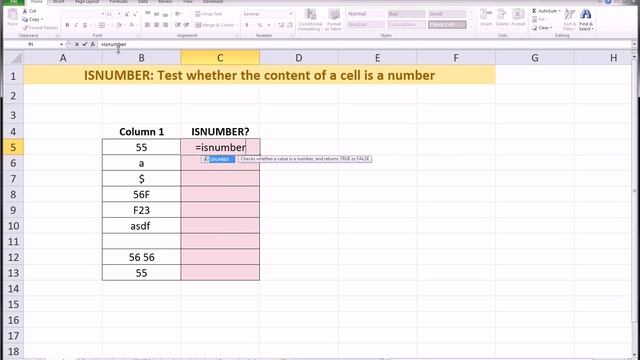This screenshot has width=640, height=360.
Task: Select ISNUMBER from the autocomplete list
Action: tap(219, 159)
